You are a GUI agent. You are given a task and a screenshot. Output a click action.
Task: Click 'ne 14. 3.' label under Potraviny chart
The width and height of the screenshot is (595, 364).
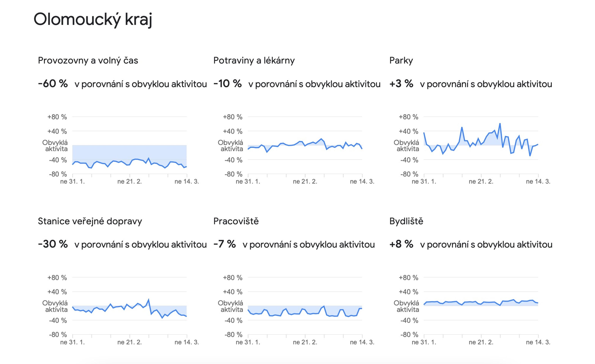point(362,181)
